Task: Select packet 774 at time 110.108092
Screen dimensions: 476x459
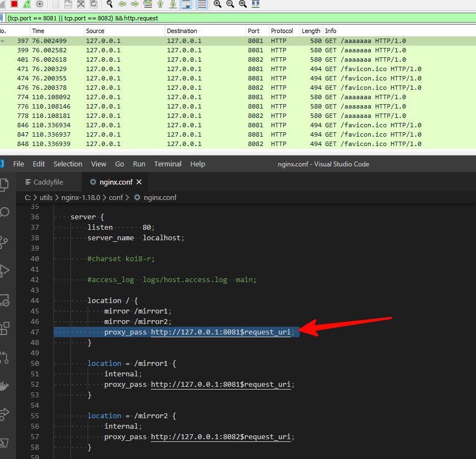Action: point(238,97)
